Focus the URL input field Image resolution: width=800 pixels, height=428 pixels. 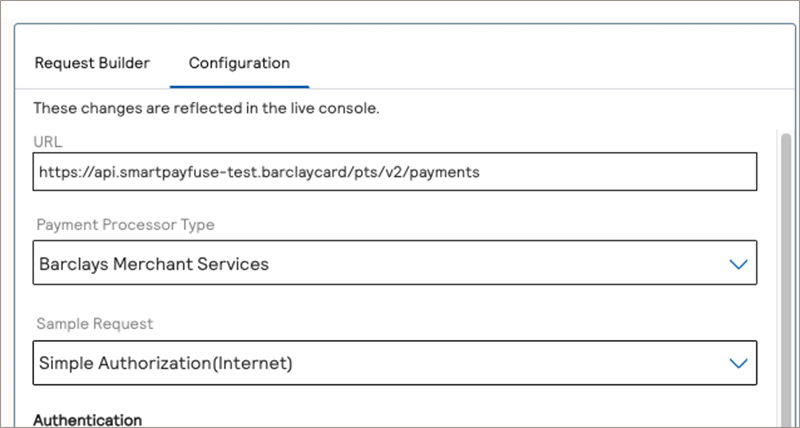pyautogui.click(x=394, y=172)
